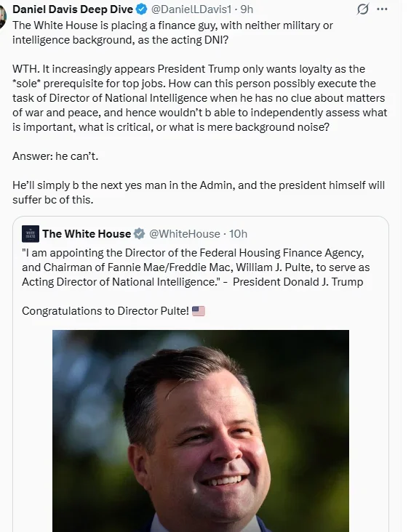This screenshot has width=411, height=532.
Task: Click the gray verified badge beside The White House
Action: (139, 234)
